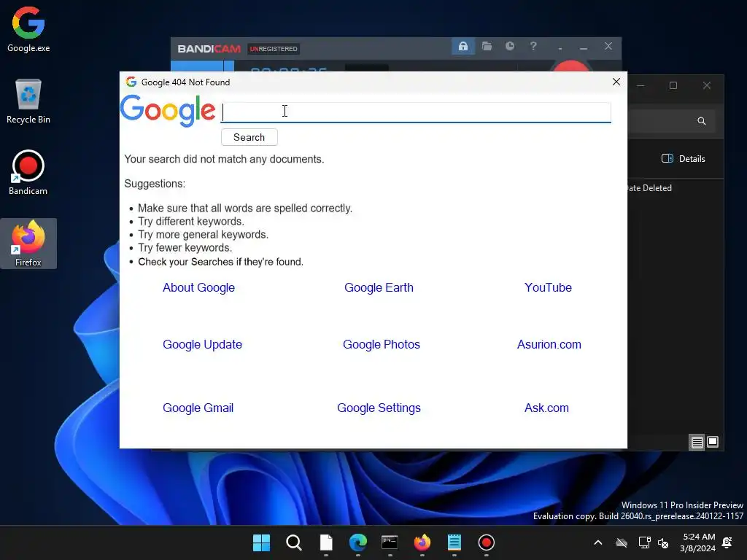Launch Microsoft Edge from taskbar
Viewport: 747px width, 560px height.
click(357, 542)
